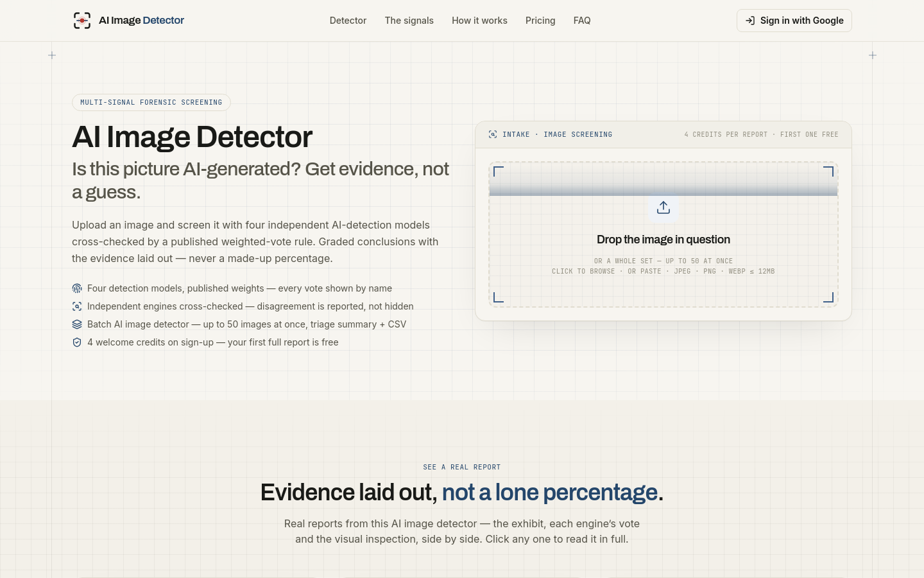
Task: Click 'Four detection models, published weights' line
Action: point(239,288)
